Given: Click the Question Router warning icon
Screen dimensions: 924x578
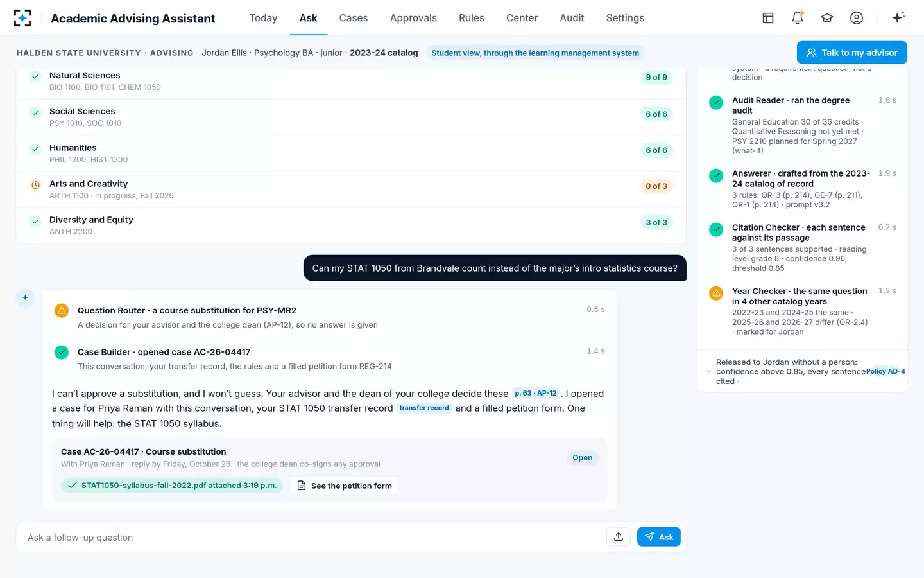Looking at the screenshot, I should tap(62, 311).
